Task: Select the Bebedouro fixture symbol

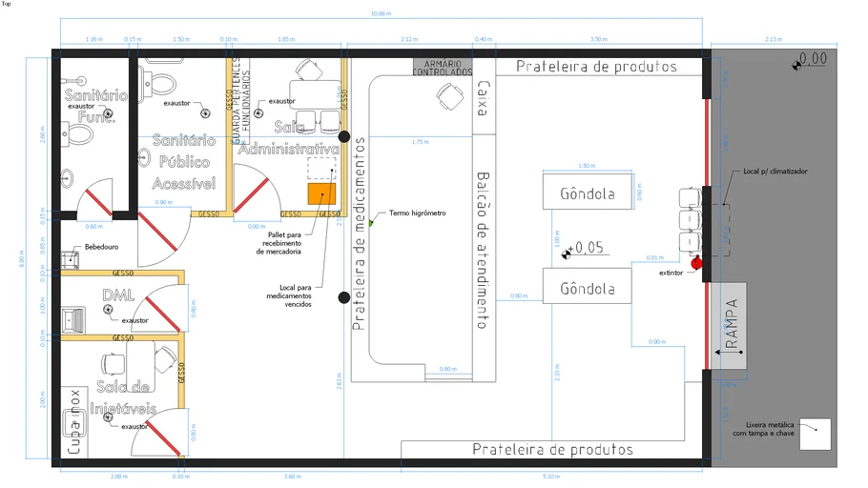Action: pos(70,259)
